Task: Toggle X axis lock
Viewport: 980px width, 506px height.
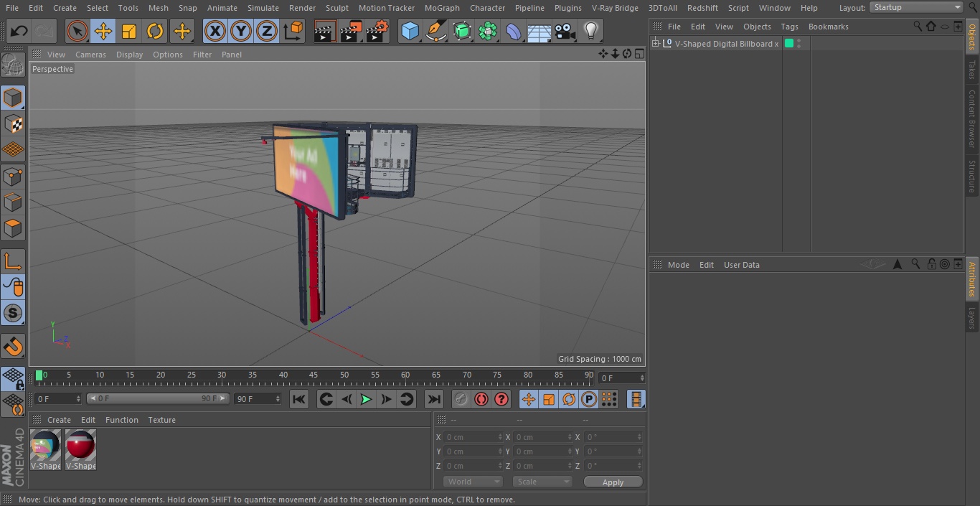Action: click(x=215, y=31)
